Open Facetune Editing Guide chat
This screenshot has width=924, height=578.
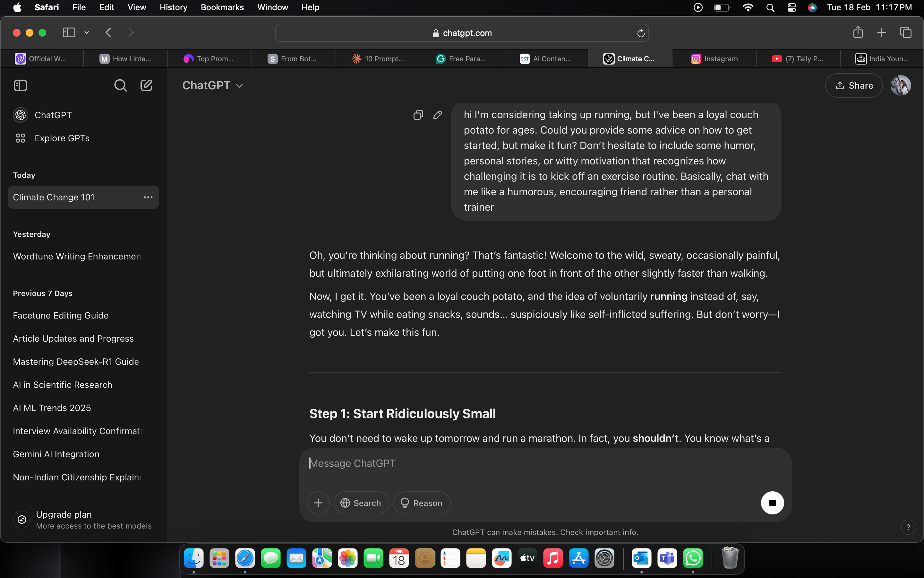(83, 315)
